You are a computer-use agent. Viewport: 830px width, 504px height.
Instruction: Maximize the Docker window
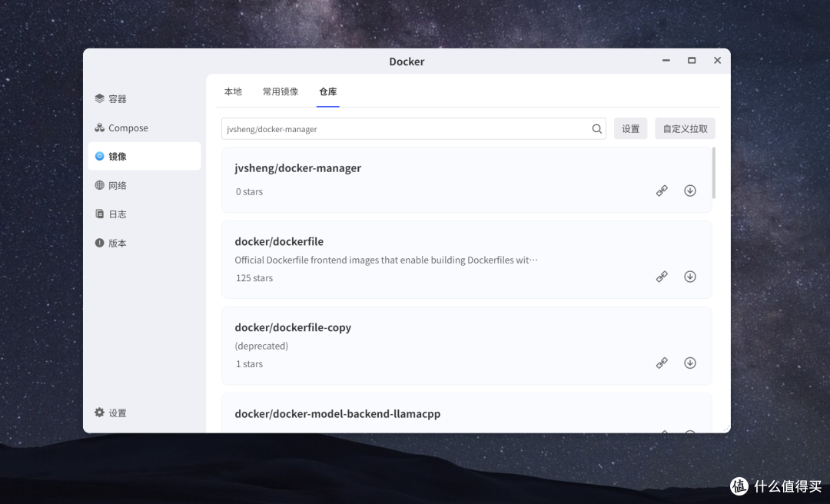pyautogui.click(x=692, y=61)
